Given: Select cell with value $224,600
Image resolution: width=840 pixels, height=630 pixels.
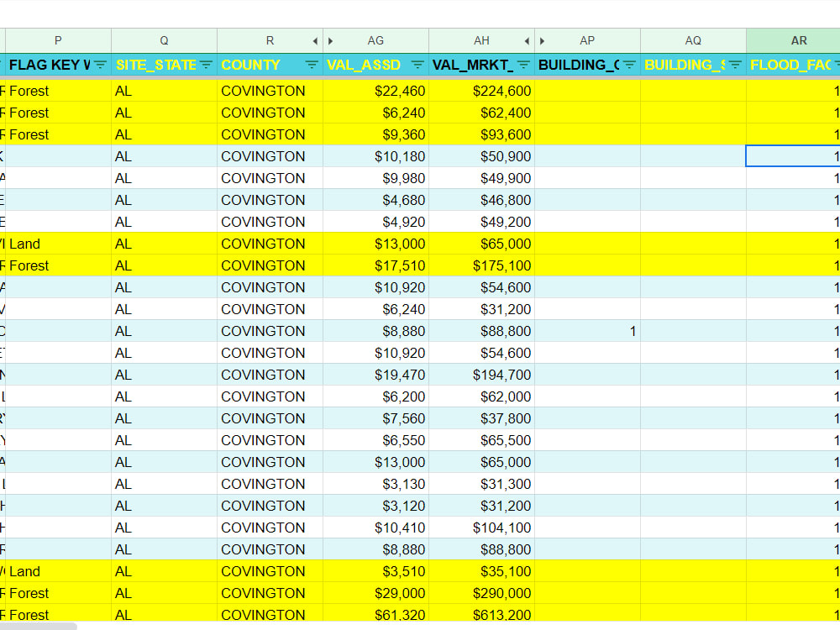Looking at the screenshot, I should click(x=481, y=91).
